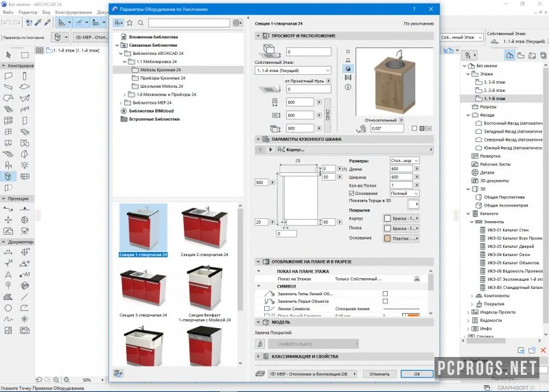
Task: Select the Wall tool in toolbox
Action: (8, 76)
